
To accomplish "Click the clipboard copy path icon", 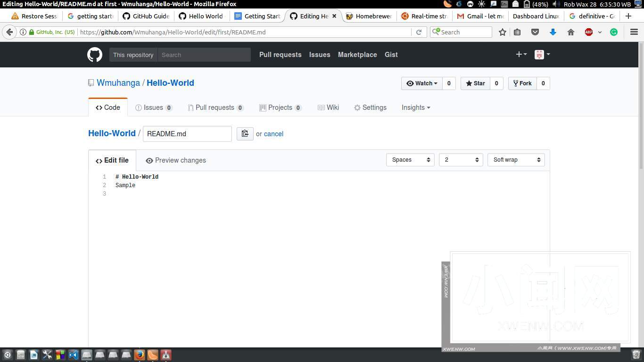I will pos(245,134).
